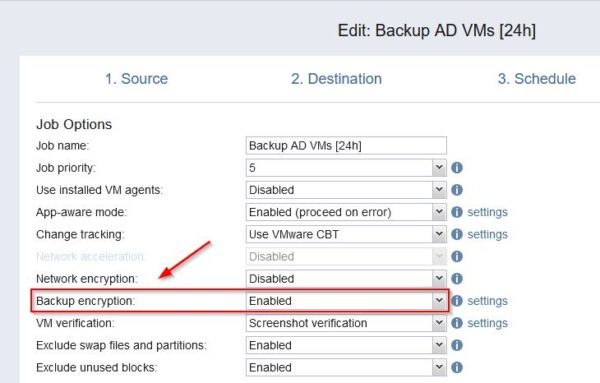Switch to 2. Destination step
The image size is (600, 383).
tap(336, 79)
